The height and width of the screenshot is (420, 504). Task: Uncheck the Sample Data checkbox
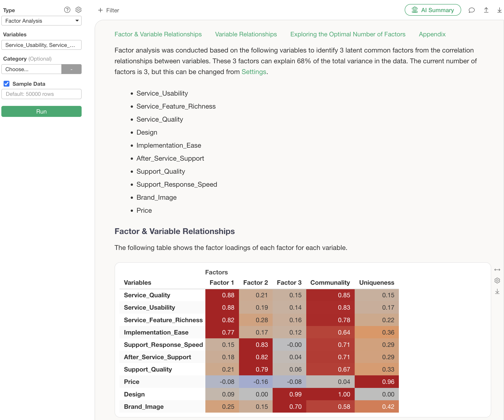(7, 84)
